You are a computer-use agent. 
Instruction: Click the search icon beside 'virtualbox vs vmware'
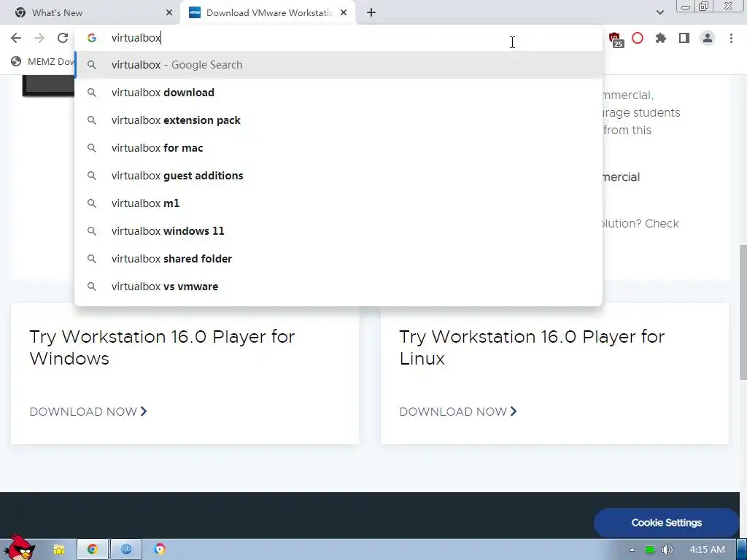pos(92,287)
